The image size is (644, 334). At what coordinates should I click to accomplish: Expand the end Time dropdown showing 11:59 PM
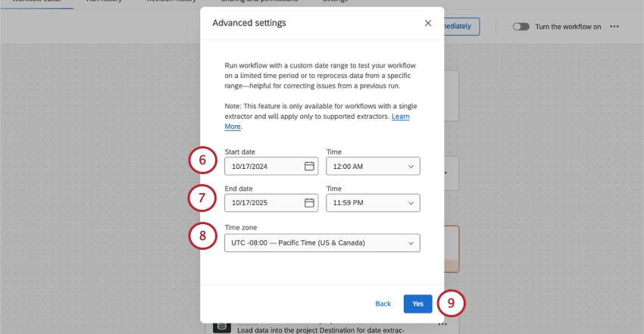tap(373, 203)
